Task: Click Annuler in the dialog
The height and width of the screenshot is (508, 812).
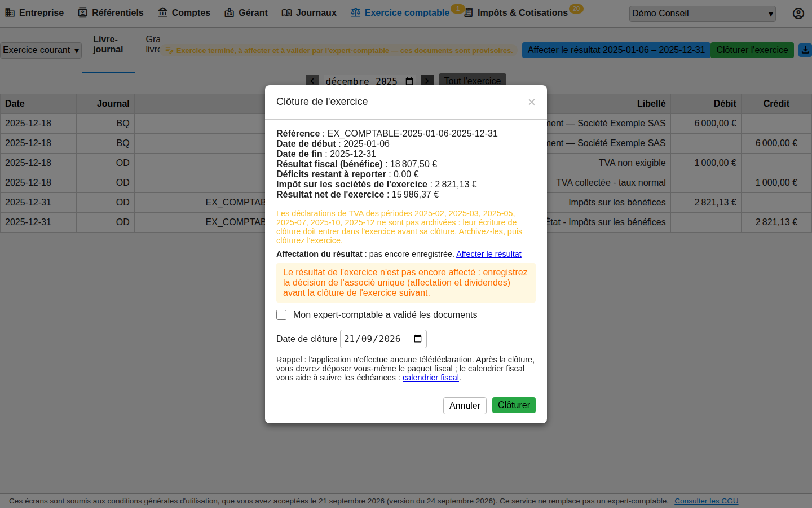Action: tap(465, 406)
